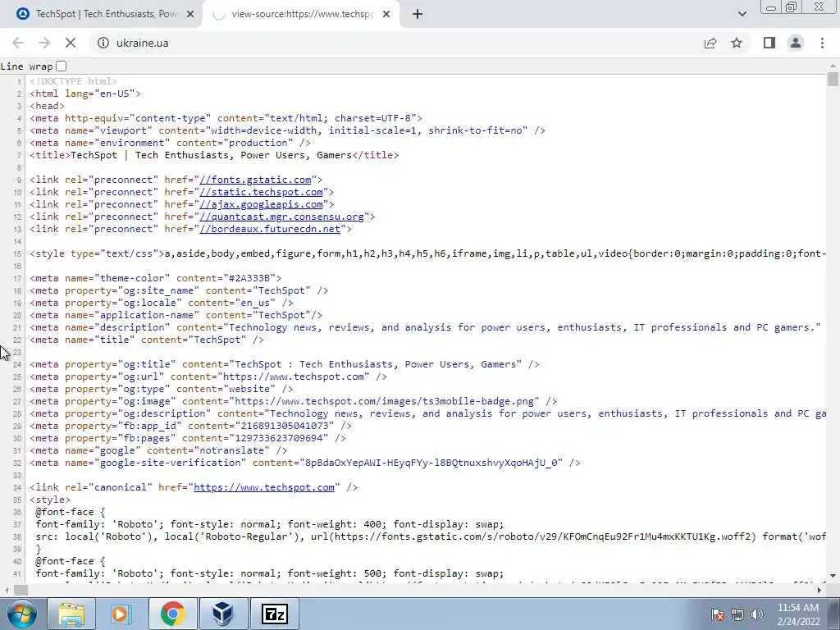Click the horizontal scrollbar thumb
Screen dimensions: 840x630
coord(21,590)
